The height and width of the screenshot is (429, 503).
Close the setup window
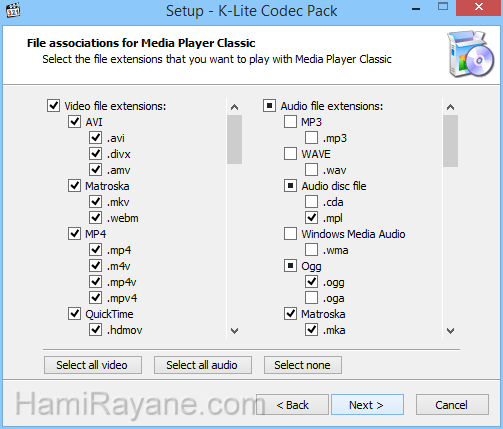coord(479,7)
